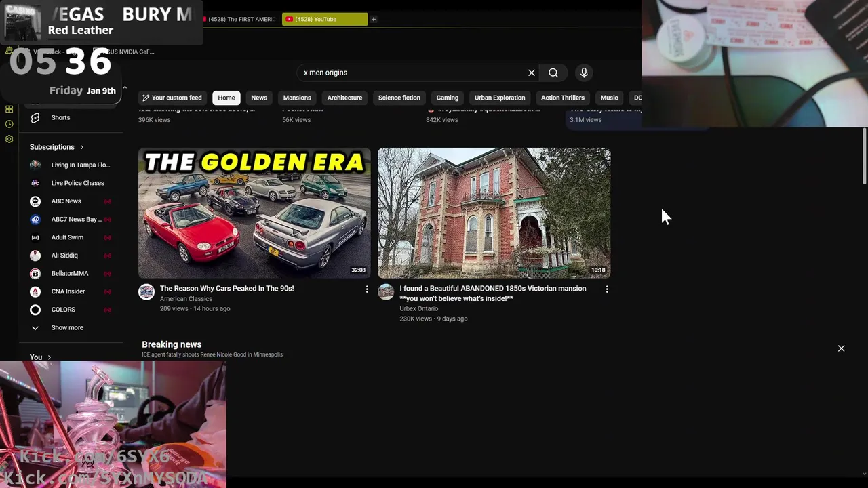Open CNA Insider subscription name
Image resolution: width=868 pixels, height=488 pixels.
pyautogui.click(x=68, y=291)
